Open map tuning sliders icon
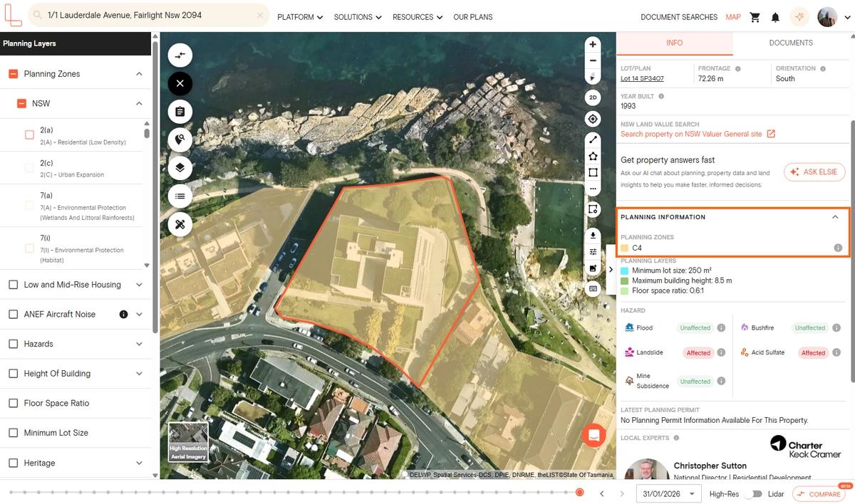Image resolution: width=855 pixels, height=504 pixels. (592, 251)
